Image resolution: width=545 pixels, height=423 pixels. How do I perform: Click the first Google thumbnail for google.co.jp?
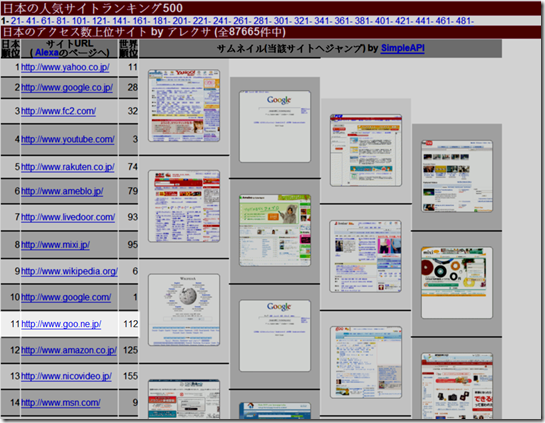coord(275,127)
